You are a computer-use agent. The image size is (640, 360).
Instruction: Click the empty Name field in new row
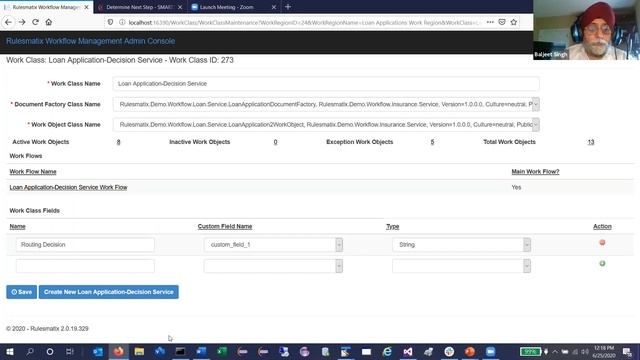[85, 266]
